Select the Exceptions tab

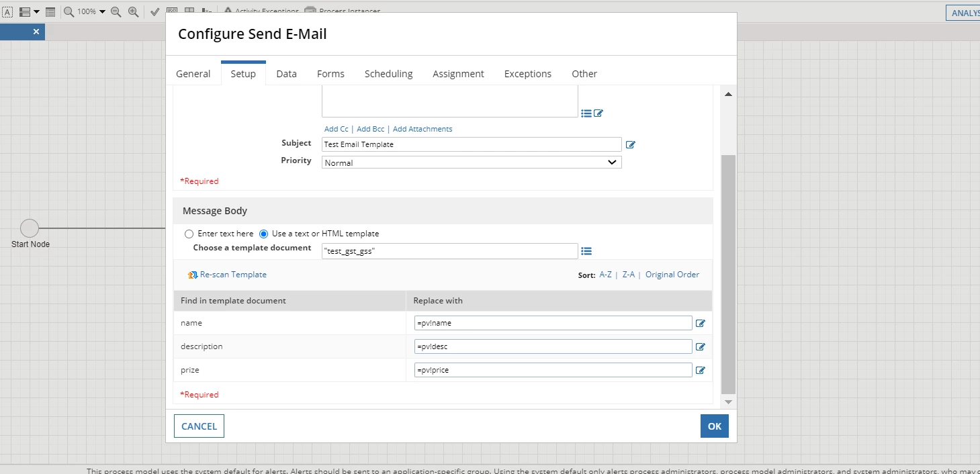click(528, 74)
